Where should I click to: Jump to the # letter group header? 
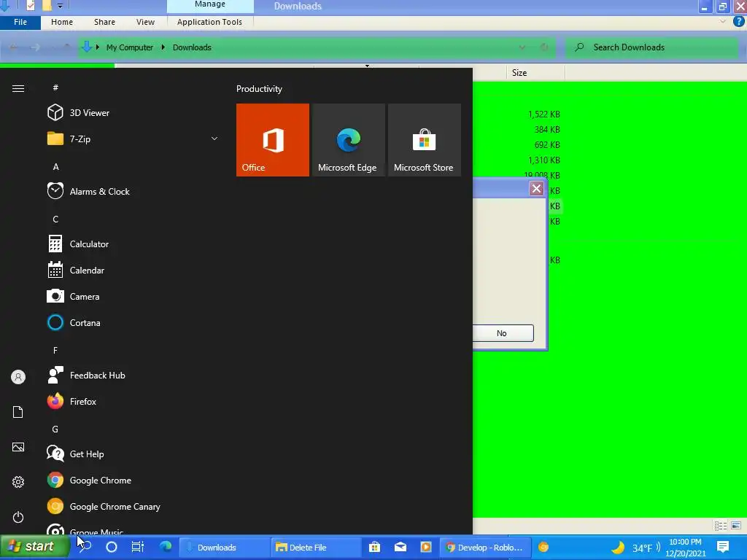55,87
